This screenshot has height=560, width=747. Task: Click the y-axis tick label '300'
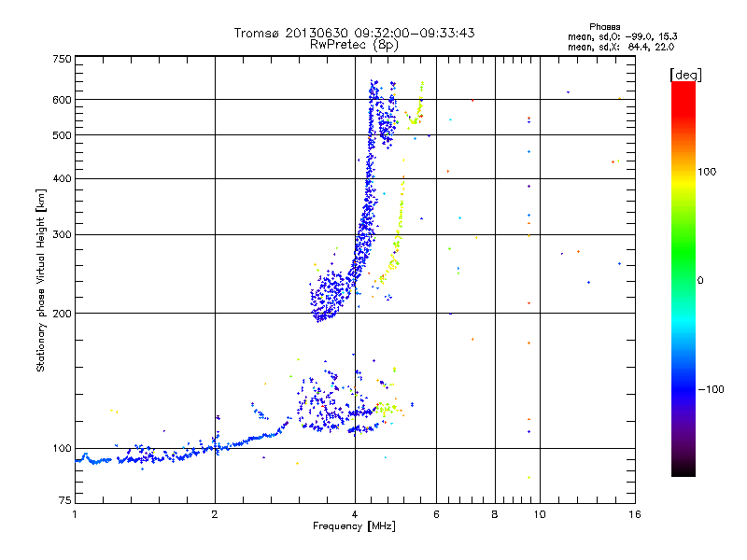pyautogui.click(x=62, y=235)
